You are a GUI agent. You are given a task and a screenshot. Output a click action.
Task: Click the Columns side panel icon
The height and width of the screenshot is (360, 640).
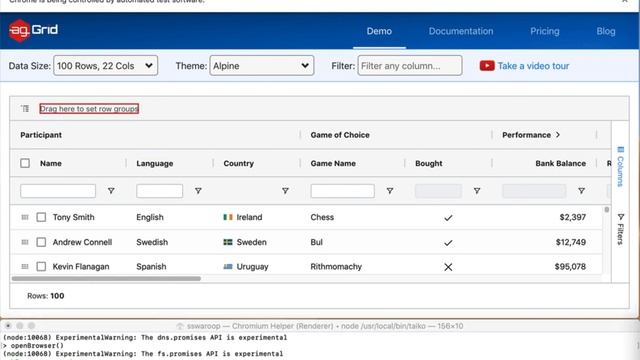[621, 150]
